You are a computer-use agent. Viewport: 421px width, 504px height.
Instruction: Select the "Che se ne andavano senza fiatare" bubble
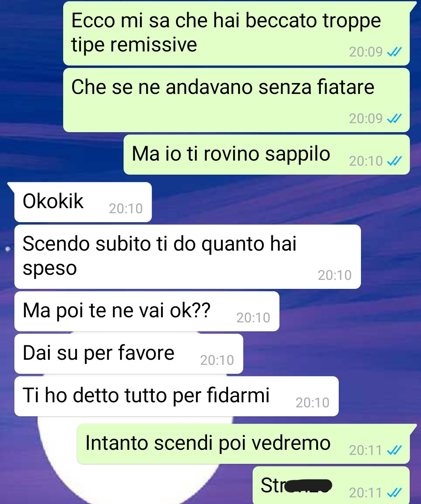click(x=236, y=100)
